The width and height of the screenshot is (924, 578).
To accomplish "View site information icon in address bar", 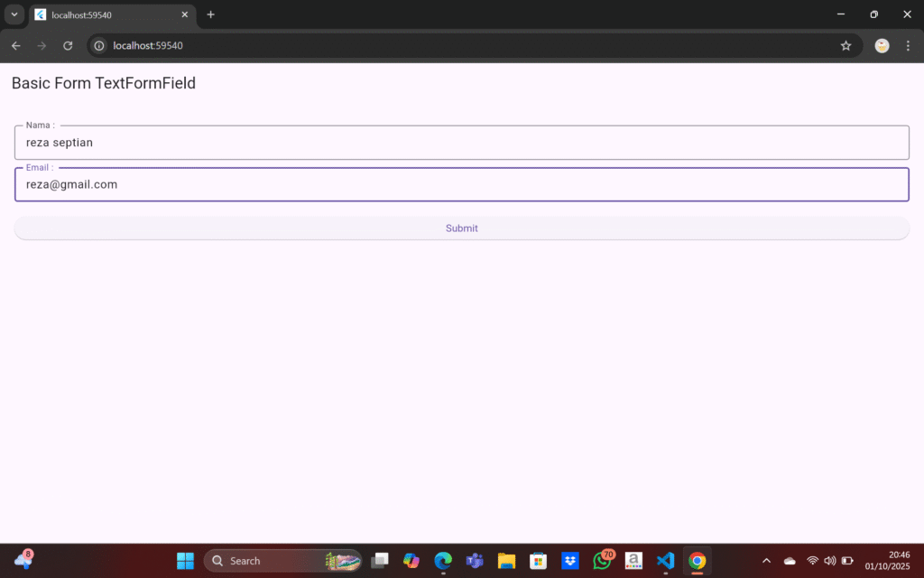I will point(100,46).
